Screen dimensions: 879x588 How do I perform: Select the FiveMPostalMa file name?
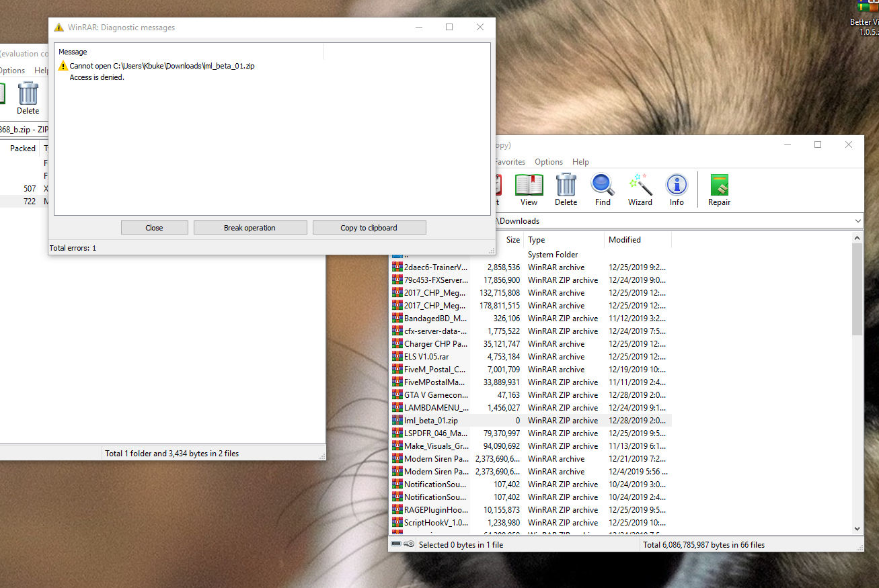click(x=434, y=382)
